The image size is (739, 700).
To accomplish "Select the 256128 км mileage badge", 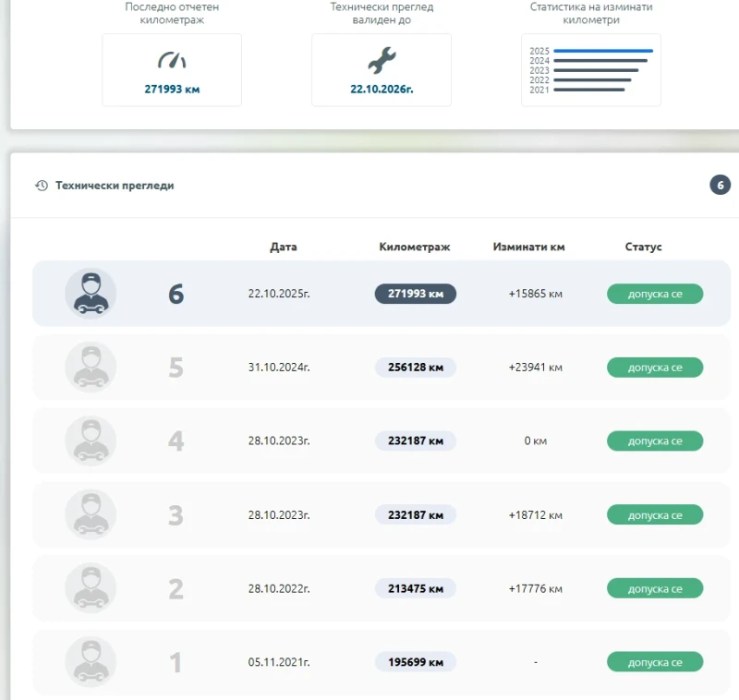I will pos(415,368).
